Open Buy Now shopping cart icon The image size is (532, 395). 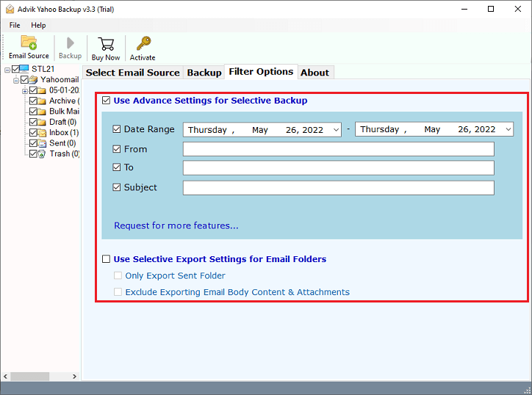click(106, 43)
